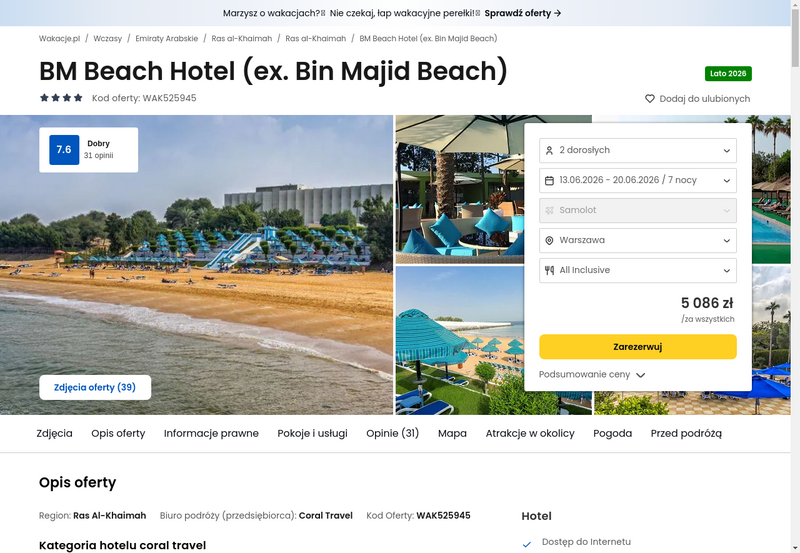Open the Emiraty Arabskie breadcrumb link
Viewport: 800px width, 553px height.
[166, 38]
